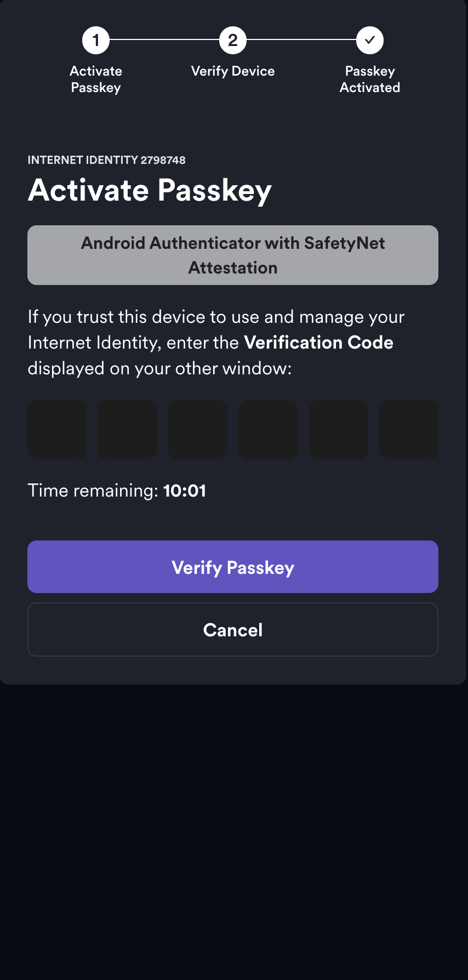Screen dimensions: 468x980
Task: Click the last verification code box
Action: [x=409, y=429]
